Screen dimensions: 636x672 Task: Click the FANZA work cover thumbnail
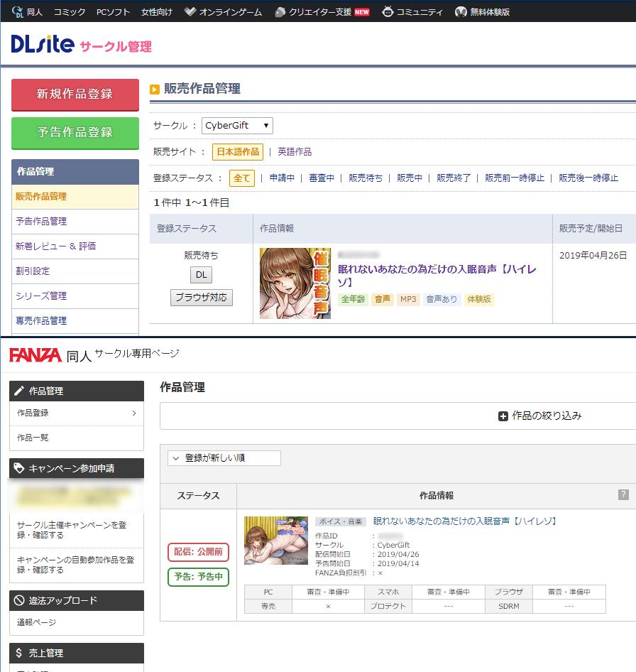pos(276,541)
